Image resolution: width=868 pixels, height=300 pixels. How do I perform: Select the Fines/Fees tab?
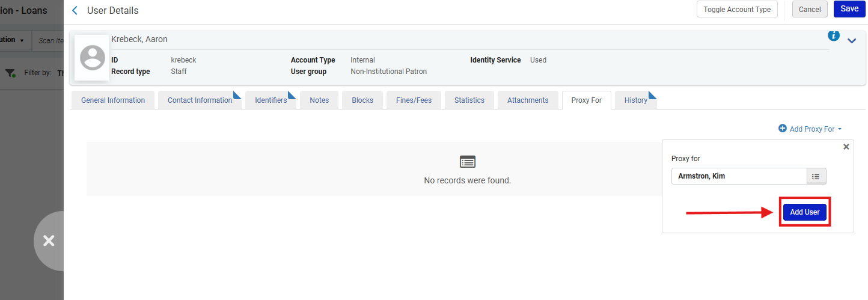coord(414,100)
